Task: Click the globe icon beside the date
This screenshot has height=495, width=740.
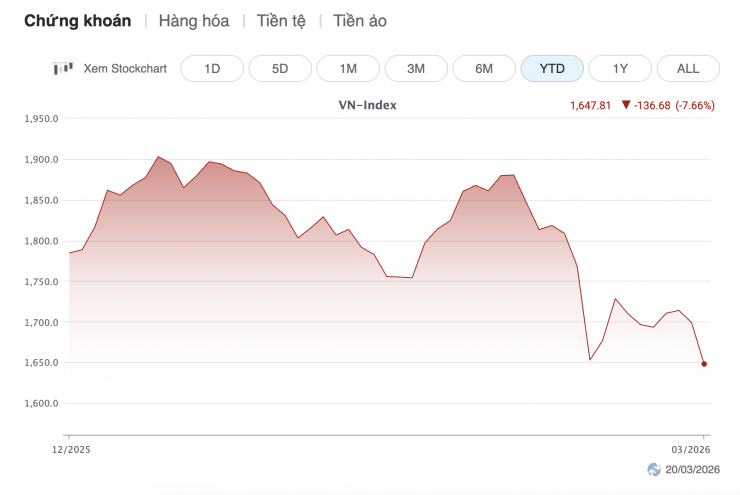Action: (x=654, y=469)
